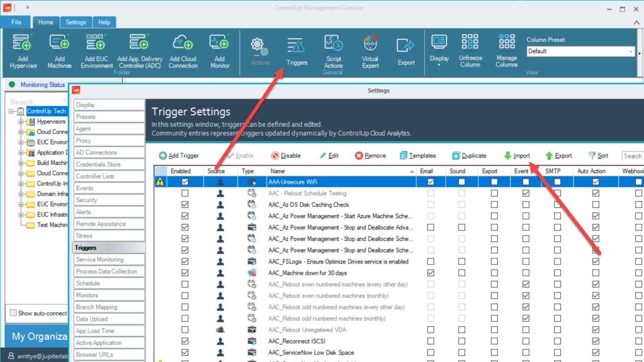Click the Add Monitor icon
The width and height of the screenshot is (644, 362).
click(x=219, y=49)
